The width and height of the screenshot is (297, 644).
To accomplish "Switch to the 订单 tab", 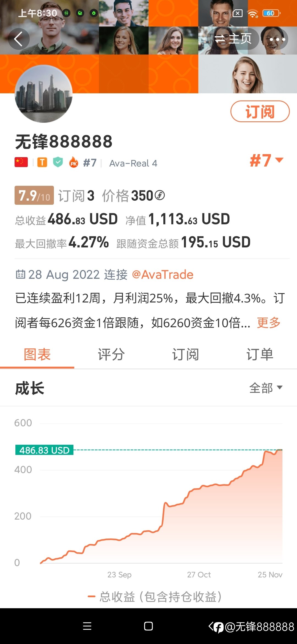I will (x=260, y=354).
